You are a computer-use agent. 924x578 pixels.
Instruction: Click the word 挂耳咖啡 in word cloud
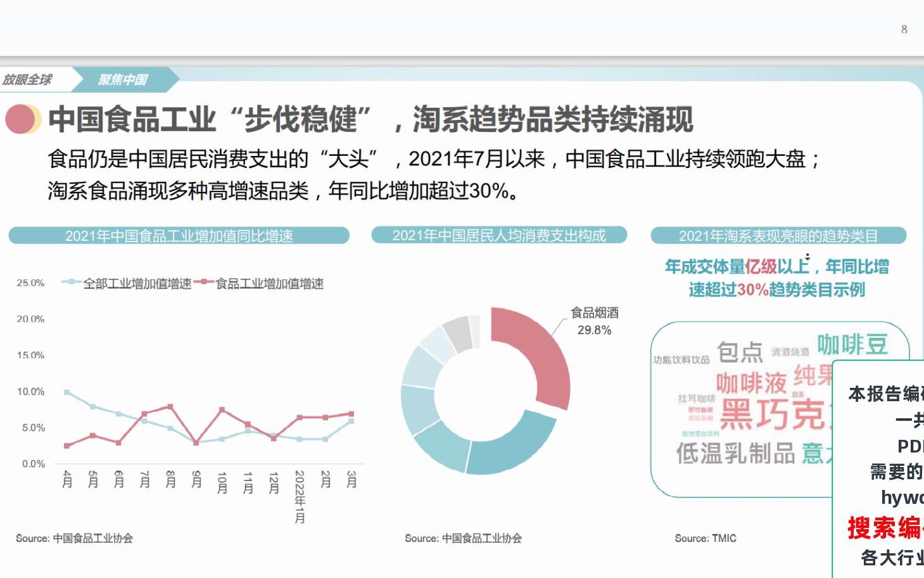[x=697, y=399]
